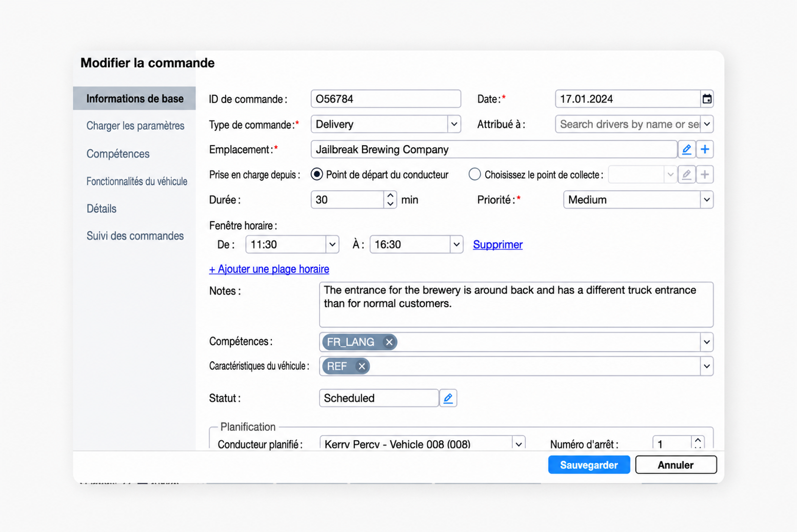The height and width of the screenshot is (532, 797).
Task: Switch to Informations de base tab
Action: point(134,98)
